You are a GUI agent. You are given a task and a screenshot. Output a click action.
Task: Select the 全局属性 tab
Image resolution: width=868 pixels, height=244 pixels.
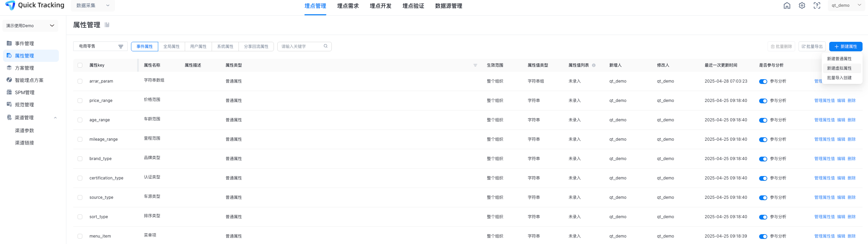(x=171, y=46)
